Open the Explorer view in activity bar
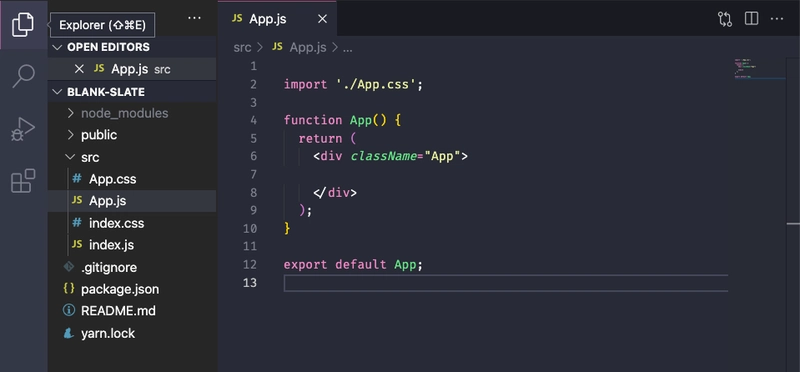 click(x=23, y=24)
